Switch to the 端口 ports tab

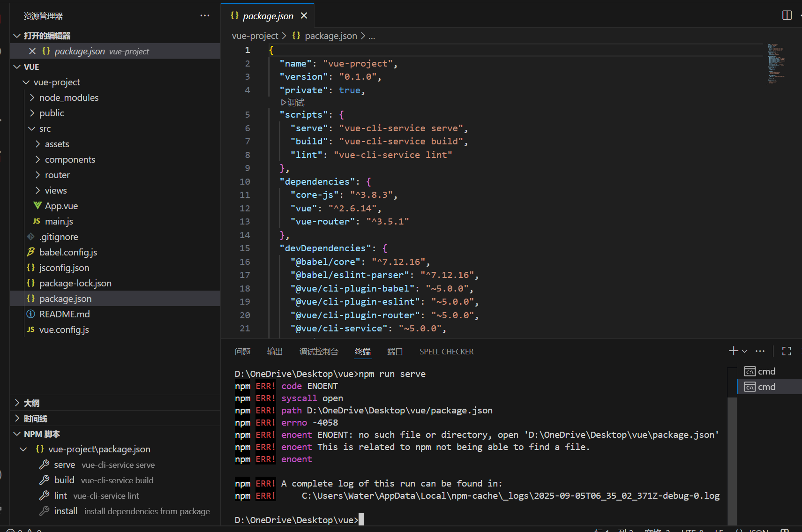(395, 351)
